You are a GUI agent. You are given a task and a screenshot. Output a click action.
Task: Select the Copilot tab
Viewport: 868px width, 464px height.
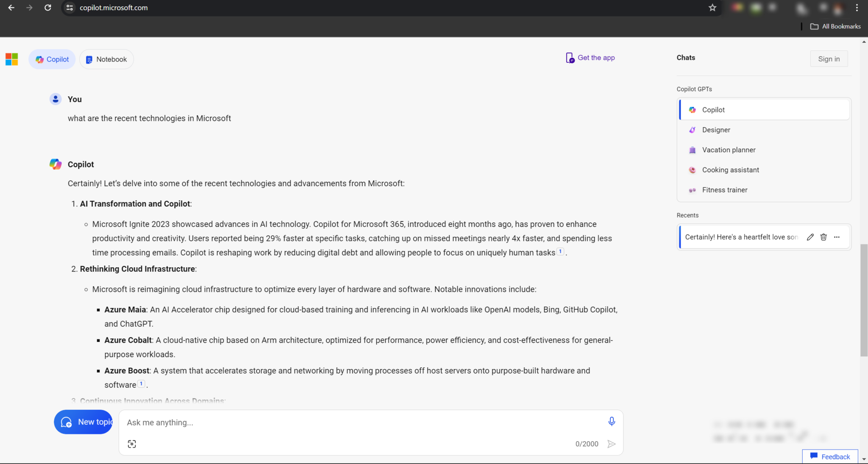pyautogui.click(x=52, y=59)
